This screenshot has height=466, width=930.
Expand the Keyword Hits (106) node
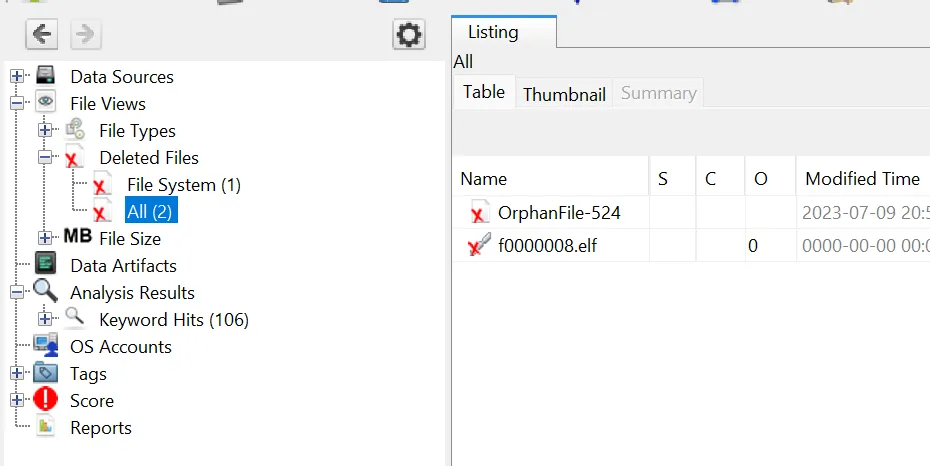(45, 320)
